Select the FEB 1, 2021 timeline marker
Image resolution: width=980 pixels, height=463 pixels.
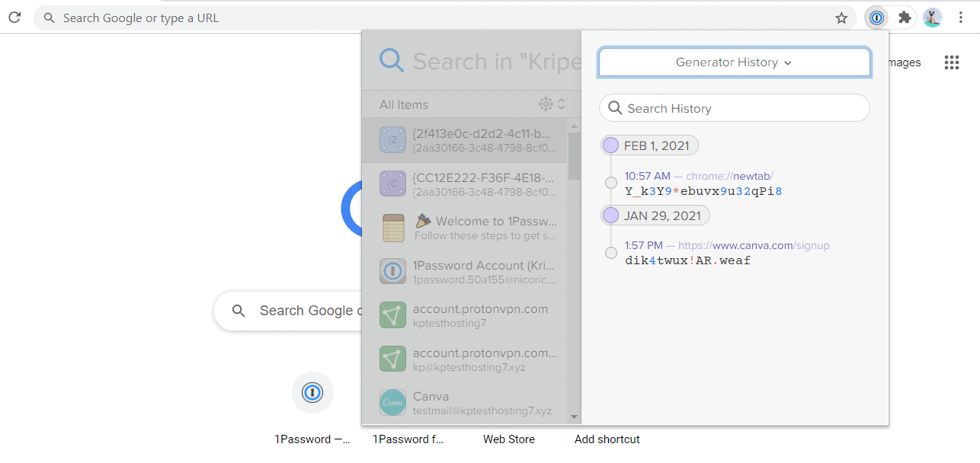(611, 145)
